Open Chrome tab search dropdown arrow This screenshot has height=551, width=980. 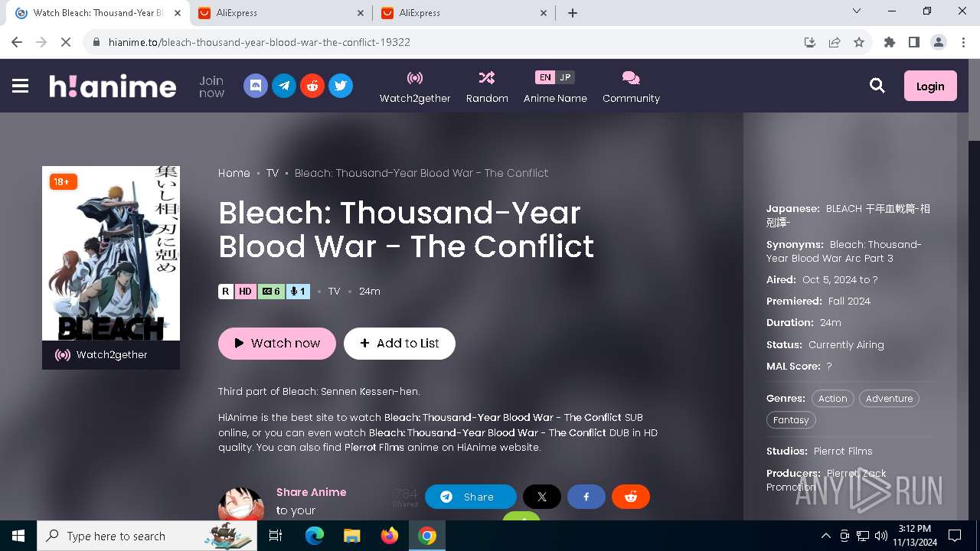click(x=857, y=11)
